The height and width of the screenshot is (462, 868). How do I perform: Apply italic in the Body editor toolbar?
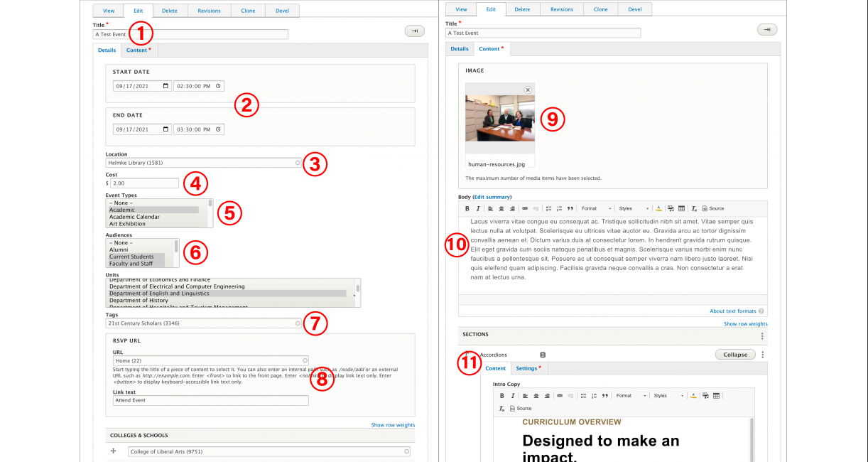(x=478, y=208)
